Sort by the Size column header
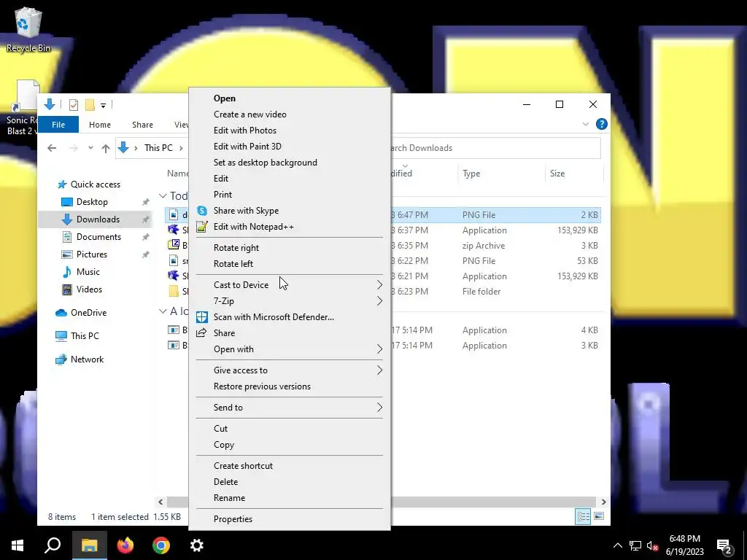 point(574,174)
